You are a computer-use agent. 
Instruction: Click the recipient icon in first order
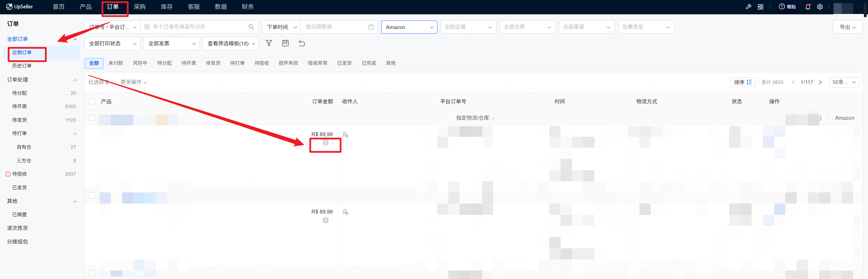click(345, 135)
